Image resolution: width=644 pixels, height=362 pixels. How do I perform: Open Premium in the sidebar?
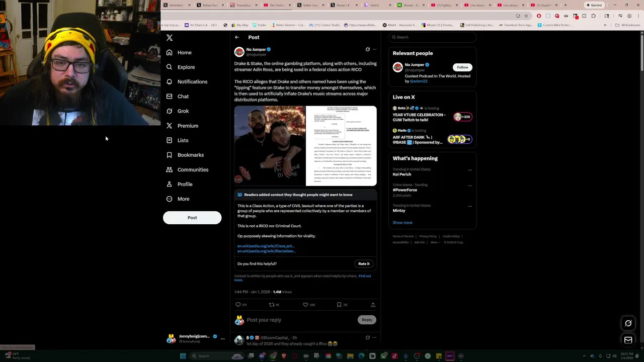pyautogui.click(x=182, y=126)
